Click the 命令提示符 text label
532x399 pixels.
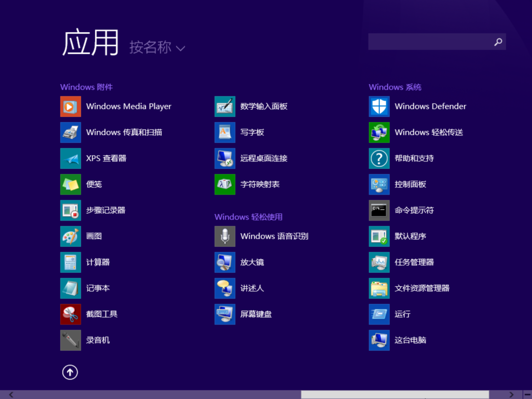414,210
